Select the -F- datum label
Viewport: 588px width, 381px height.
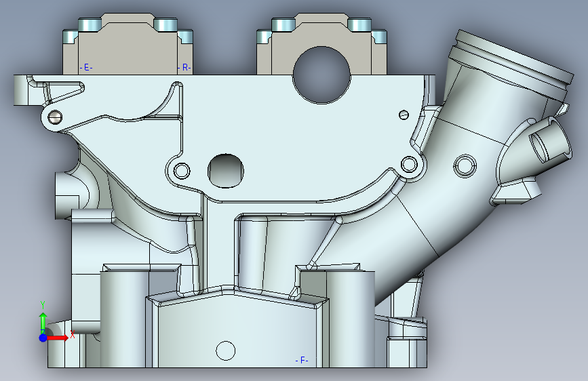pos(302,361)
